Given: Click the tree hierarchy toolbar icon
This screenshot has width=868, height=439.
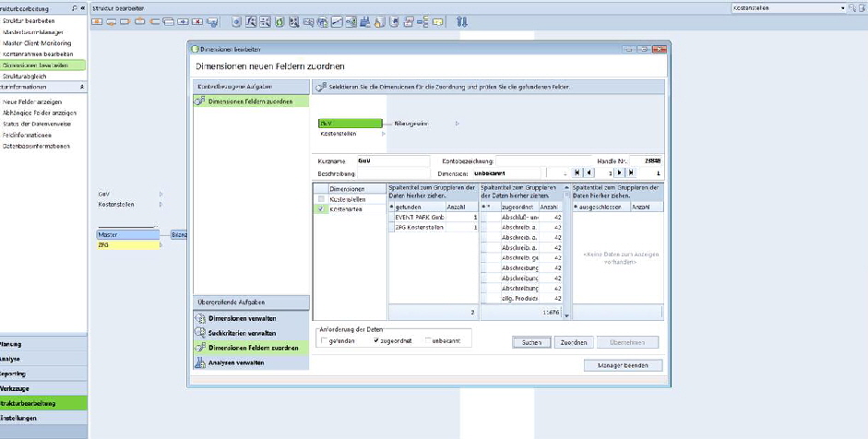Looking at the screenshot, I should pyautogui.click(x=423, y=21).
